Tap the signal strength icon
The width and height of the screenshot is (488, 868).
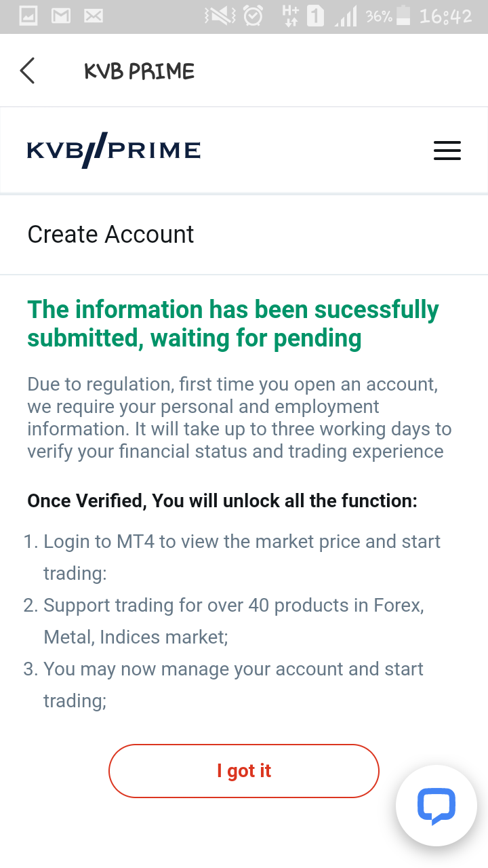click(x=346, y=17)
